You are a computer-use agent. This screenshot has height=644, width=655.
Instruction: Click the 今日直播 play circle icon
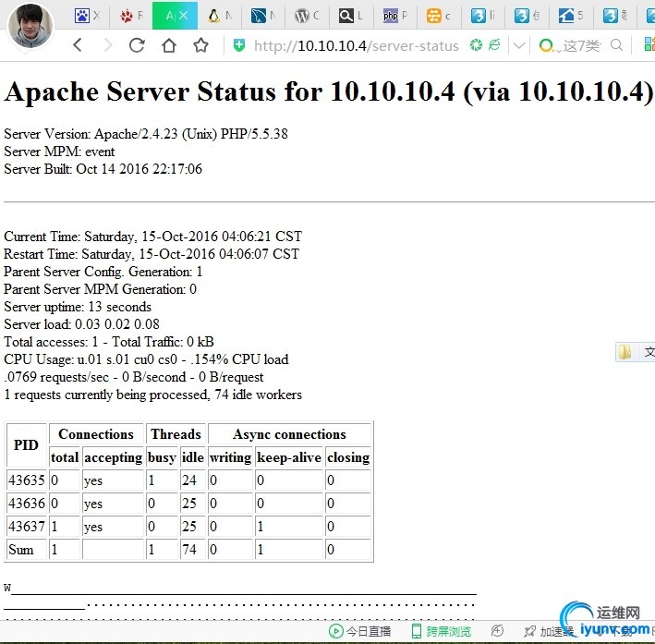[336, 631]
